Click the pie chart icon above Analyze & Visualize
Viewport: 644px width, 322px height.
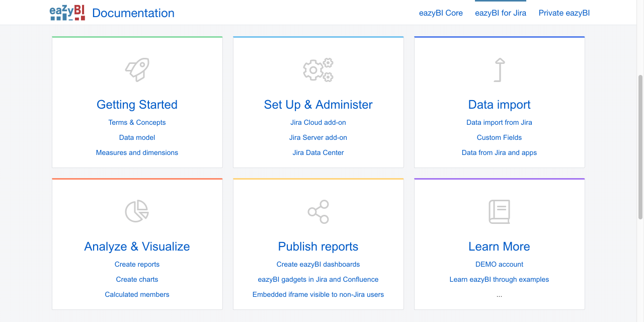(x=137, y=211)
